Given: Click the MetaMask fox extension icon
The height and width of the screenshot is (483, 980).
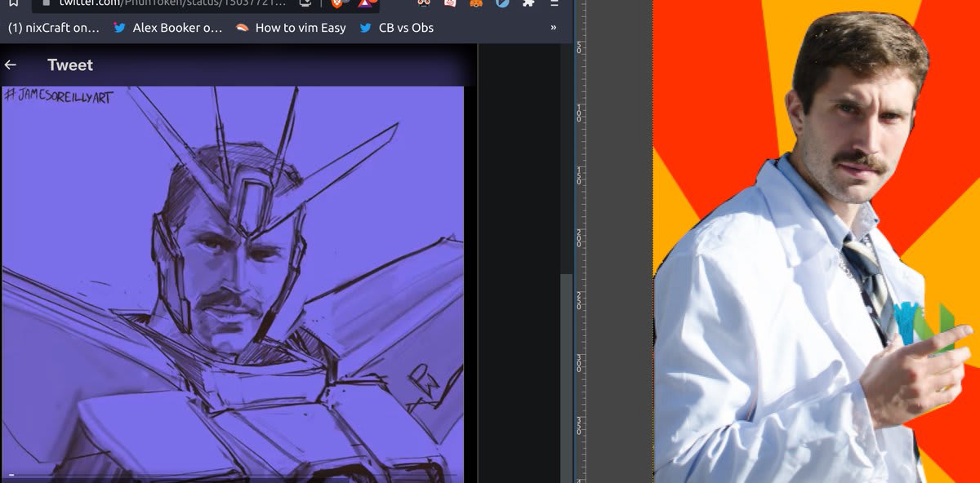Looking at the screenshot, I should [476, 2].
